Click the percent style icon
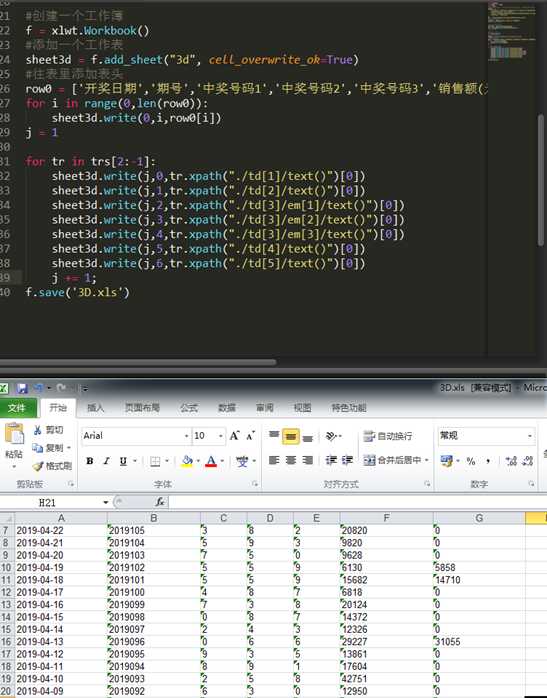The image size is (547, 698). click(x=471, y=461)
